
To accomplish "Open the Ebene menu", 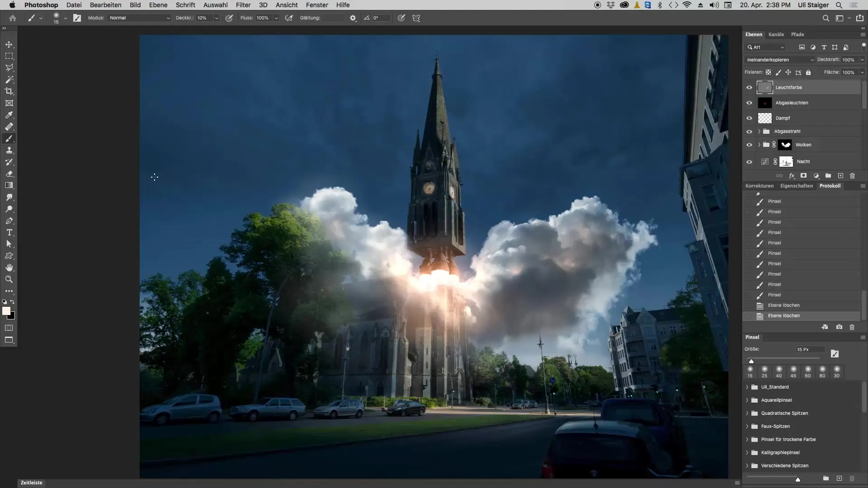I will tap(158, 5).
